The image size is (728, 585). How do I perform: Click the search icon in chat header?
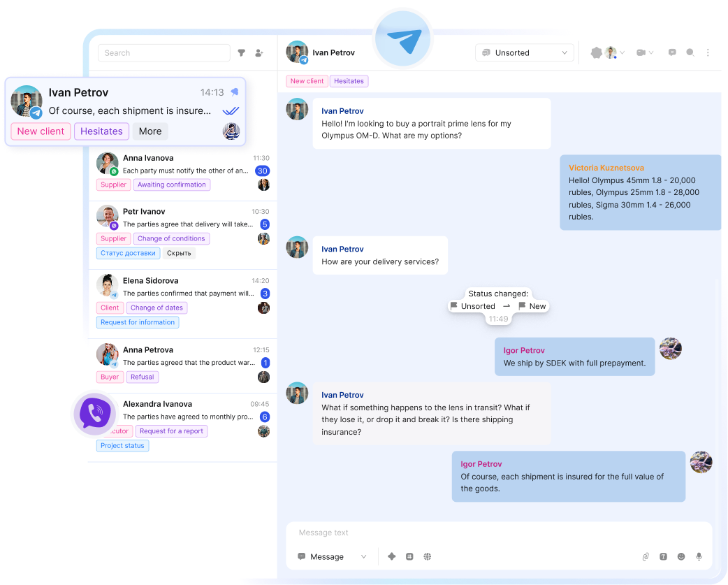[x=690, y=52]
